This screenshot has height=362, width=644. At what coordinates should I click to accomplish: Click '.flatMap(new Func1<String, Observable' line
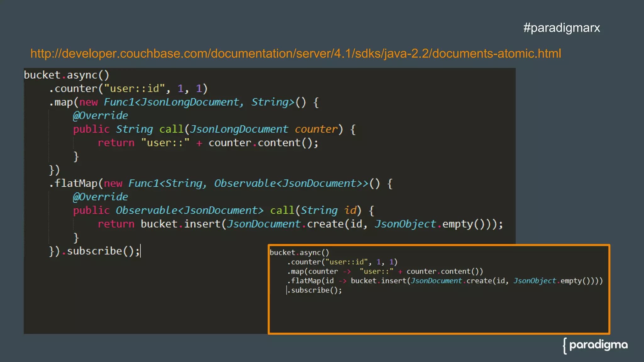click(221, 184)
